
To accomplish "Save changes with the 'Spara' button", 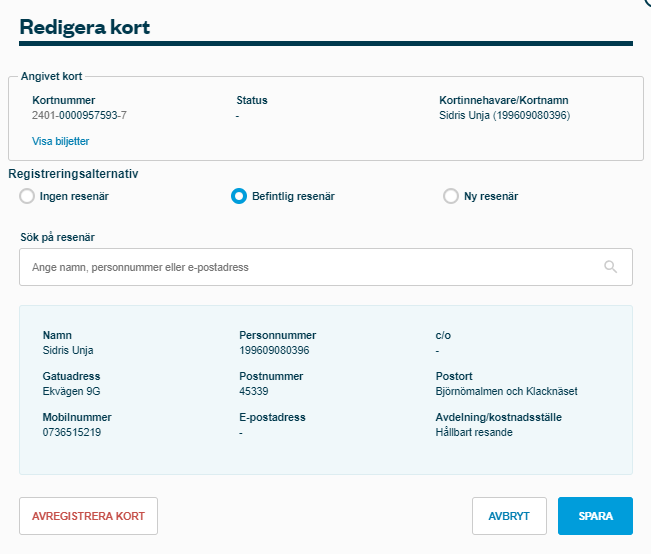I will [x=595, y=516].
